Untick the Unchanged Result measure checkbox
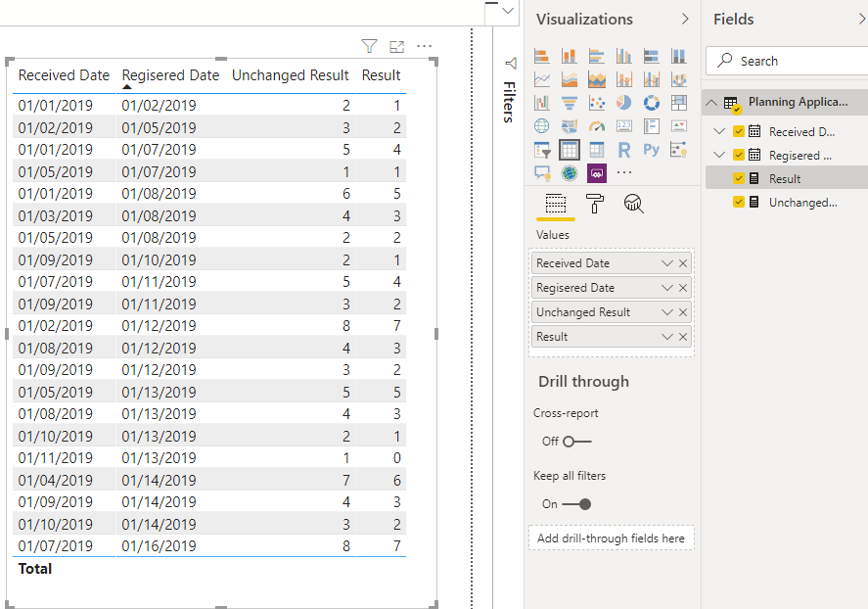This screenshot has height=609, width=868. point(739,202)
